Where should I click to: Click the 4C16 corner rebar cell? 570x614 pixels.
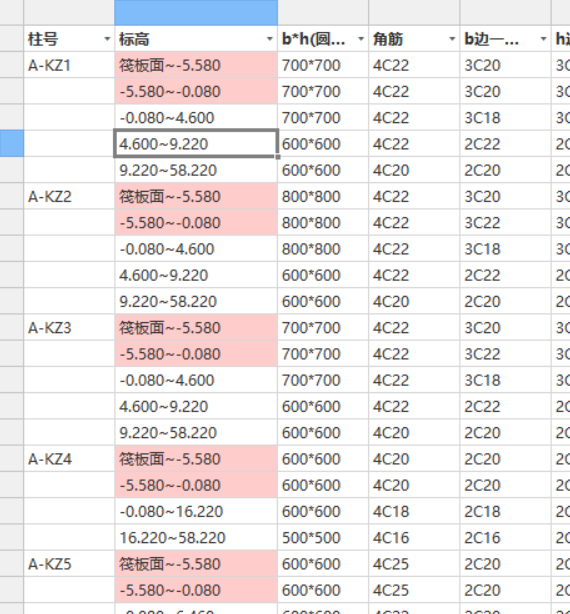pyautogui.click(x=414, y=537)
